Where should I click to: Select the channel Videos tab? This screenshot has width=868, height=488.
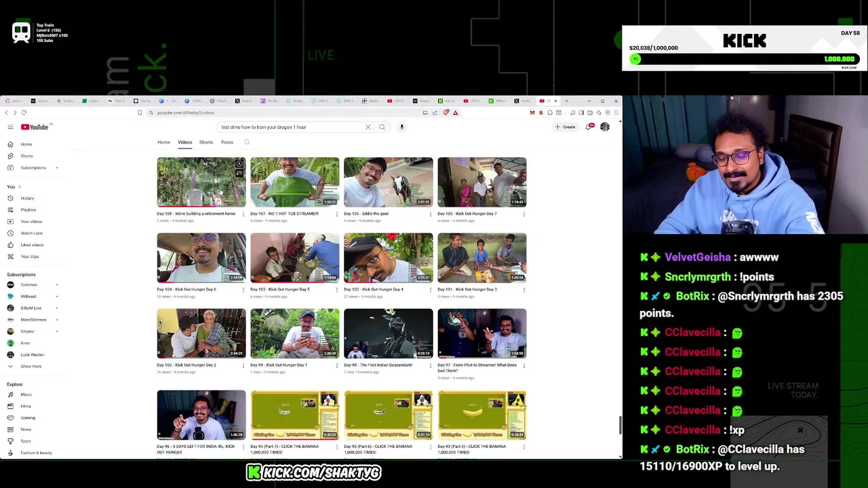click(x=185, y=142)
